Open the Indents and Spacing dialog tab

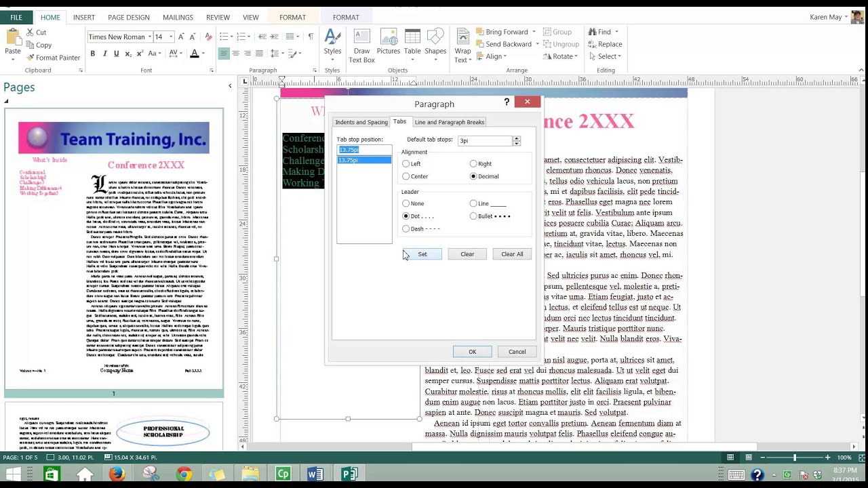(x=361, y=122)
